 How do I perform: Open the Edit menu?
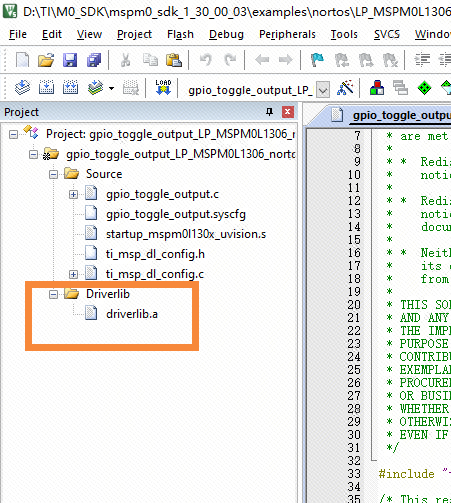(52, 34)
